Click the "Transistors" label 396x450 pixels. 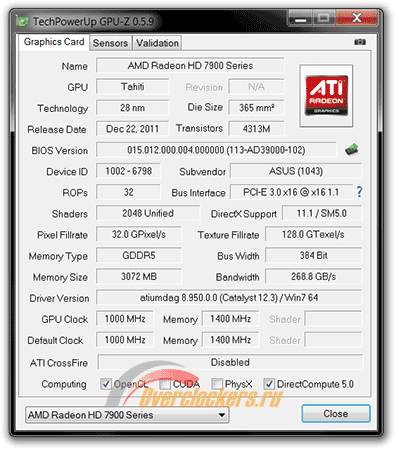coord(199,128)
